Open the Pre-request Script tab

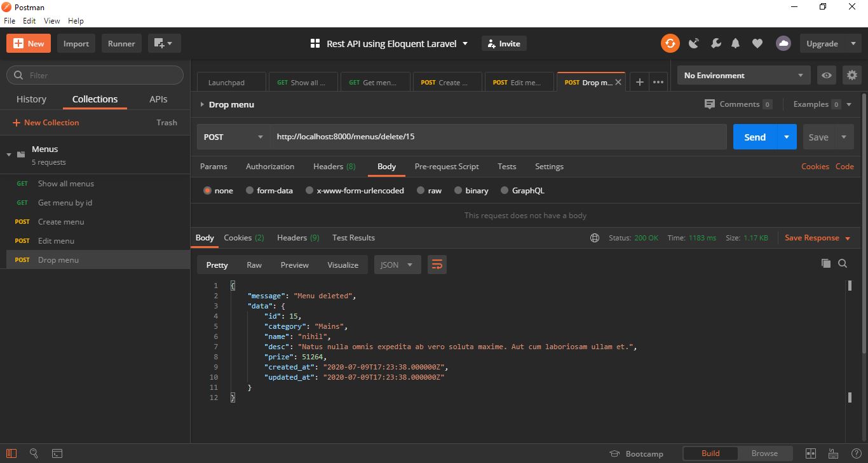[447, 167]
